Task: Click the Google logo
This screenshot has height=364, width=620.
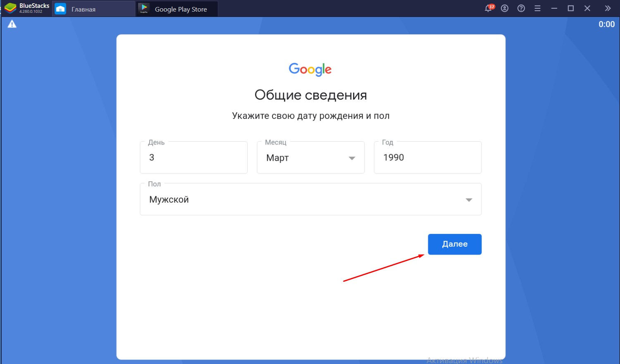Action: click(x=310, y=69)
